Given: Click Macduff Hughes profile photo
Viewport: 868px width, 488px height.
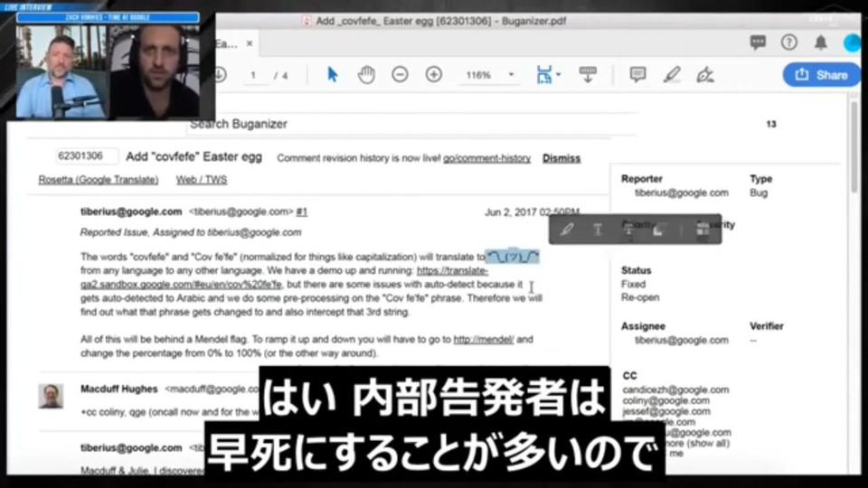Looking at the screenshot, I should click(x=51, y=396).
